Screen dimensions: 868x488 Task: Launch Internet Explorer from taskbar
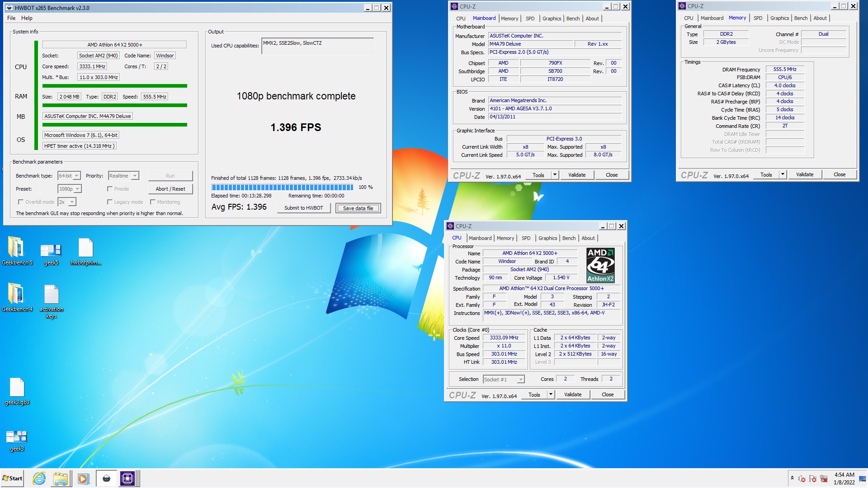pyautogui.click(x=39, y=479)
